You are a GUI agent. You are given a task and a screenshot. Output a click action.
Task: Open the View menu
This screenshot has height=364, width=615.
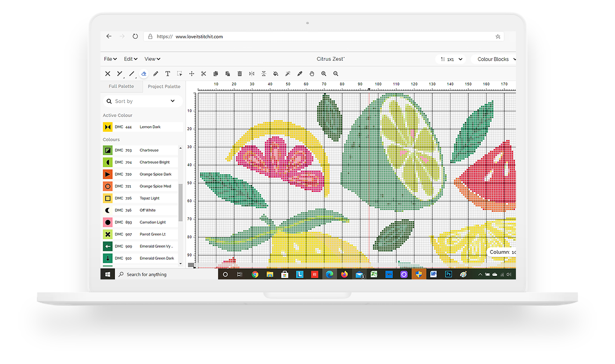[152, 59]
